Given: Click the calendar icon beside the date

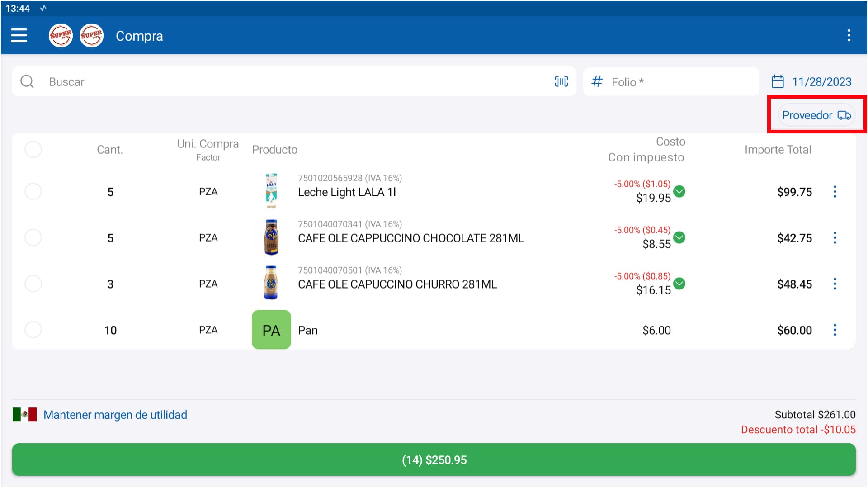Looking at the screenshot, I should [777, 82].
